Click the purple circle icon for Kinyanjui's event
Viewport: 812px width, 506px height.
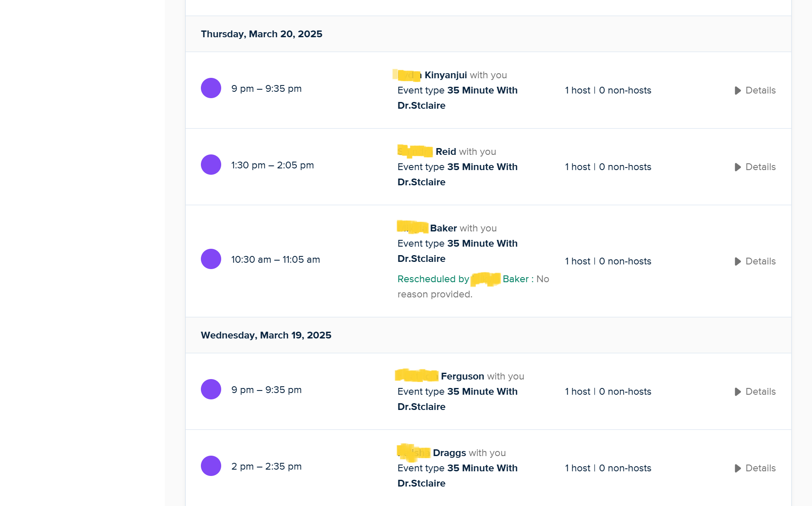click(211, 88)
